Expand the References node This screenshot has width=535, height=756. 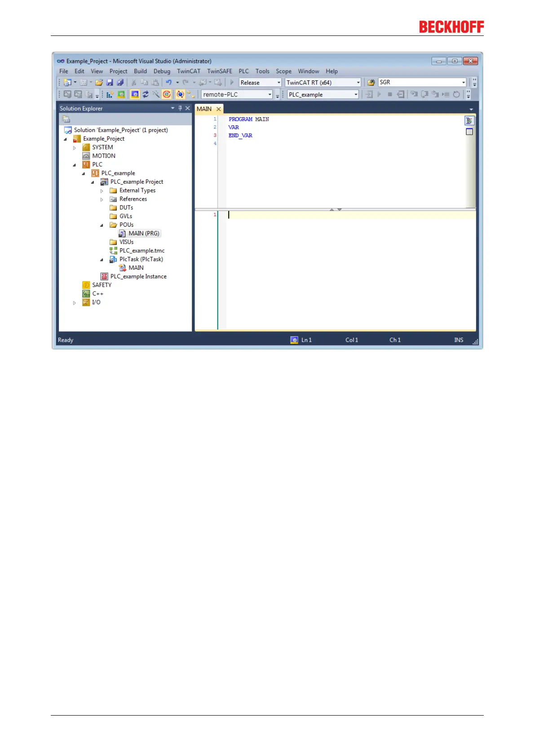(102, 199)
